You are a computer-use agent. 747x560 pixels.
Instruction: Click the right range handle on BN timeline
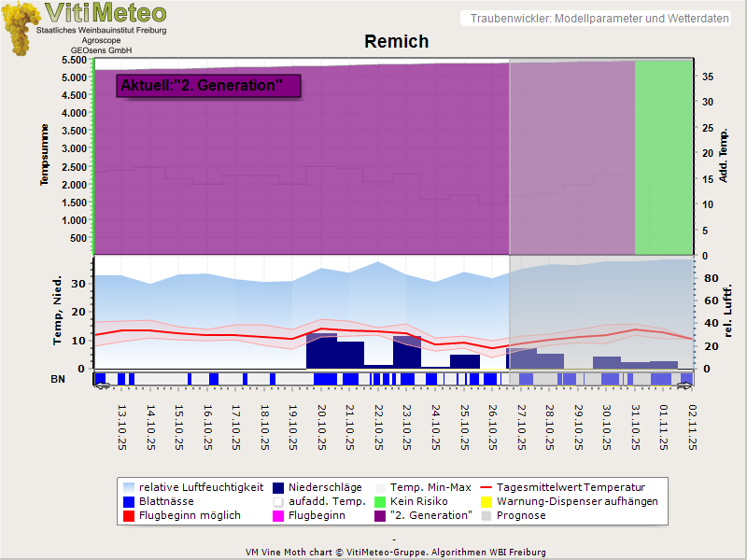coord(685,385)
